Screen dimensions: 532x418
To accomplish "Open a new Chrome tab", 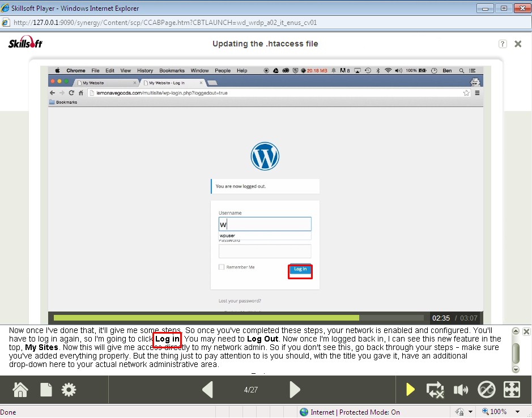I will tap(212, 83).
